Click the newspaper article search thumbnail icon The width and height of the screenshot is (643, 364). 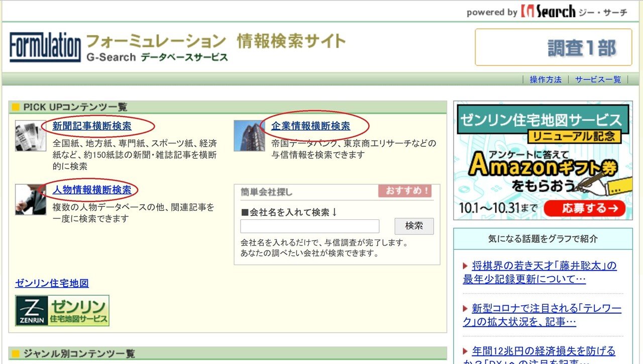tap(31, 136)
